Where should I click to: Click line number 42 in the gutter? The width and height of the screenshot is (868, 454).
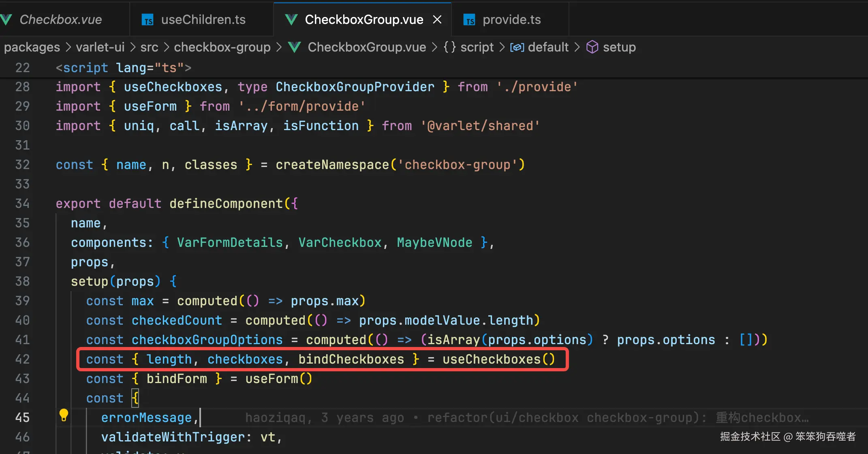[x=22, y=359]
